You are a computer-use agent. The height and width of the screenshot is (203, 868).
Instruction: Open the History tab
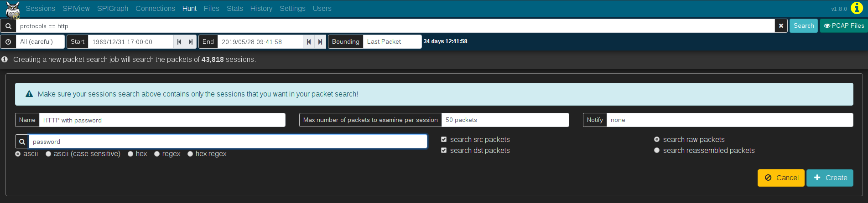tap(261, 9)
